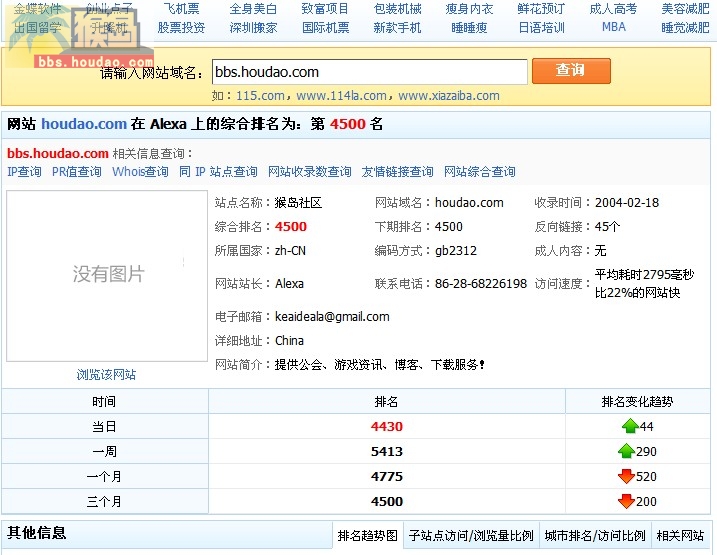Image resolution: width=717 pixels, height=555 pixels.
Task: Open the 睡睡瘦 ad link
Action: (x=469, y=27)
